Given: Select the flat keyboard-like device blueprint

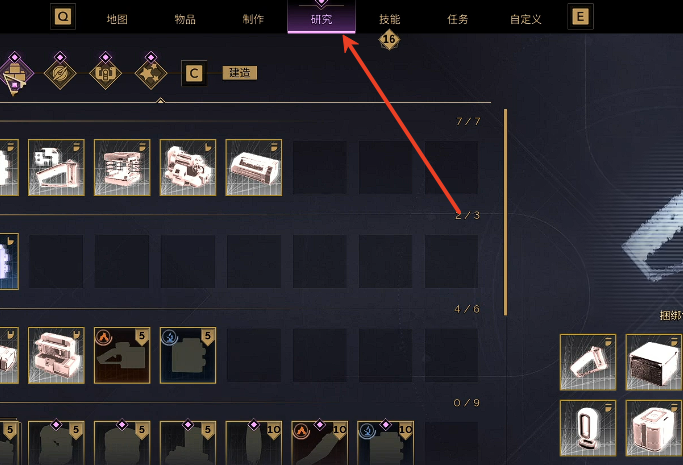Looking at the screenshot, I should [254, 168].
